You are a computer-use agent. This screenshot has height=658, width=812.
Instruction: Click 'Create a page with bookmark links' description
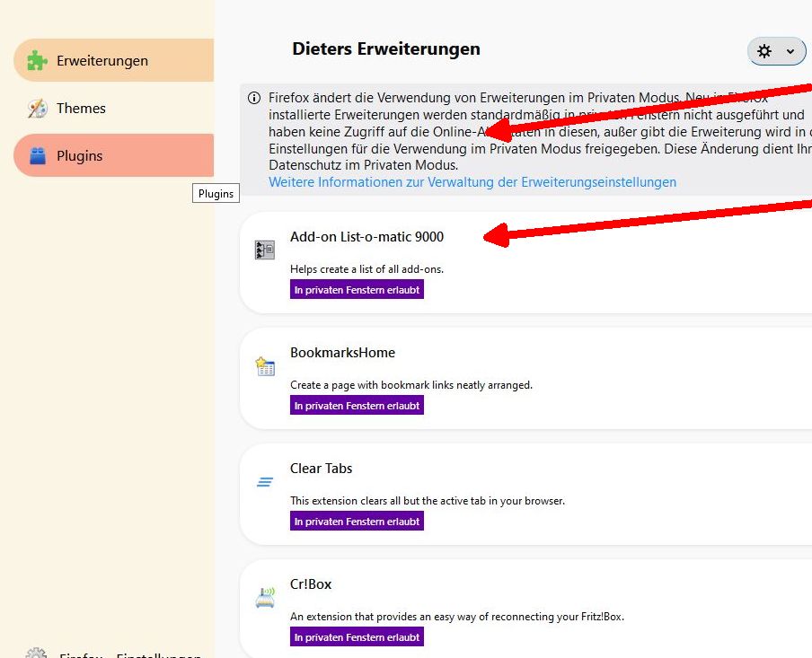pyautogui.click(x=411, y=385)
